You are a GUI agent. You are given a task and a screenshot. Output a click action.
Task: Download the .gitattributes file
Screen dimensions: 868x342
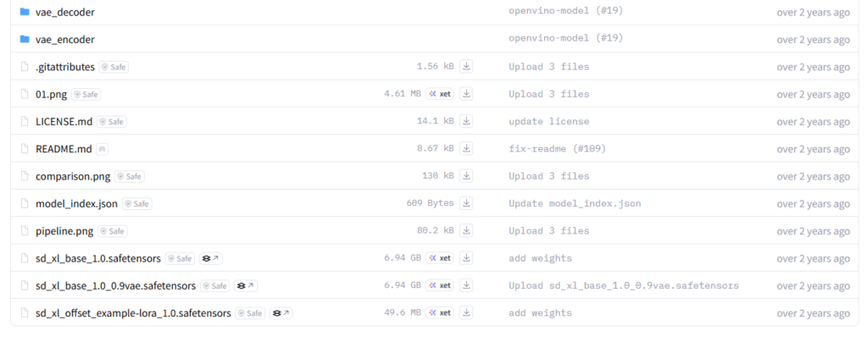click(466, 67)
